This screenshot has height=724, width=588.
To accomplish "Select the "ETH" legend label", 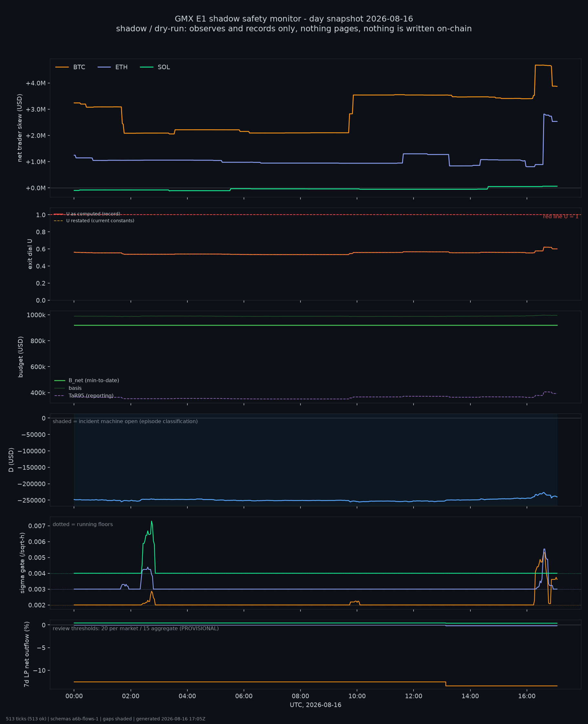I will click(121, 67).
